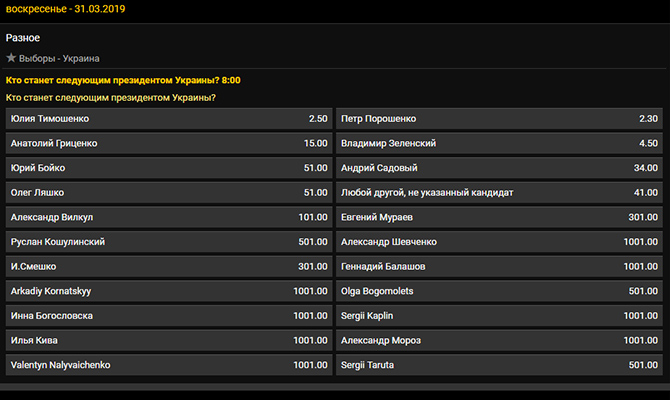Click the favorite star next to Выборы - Украина
This screenshot has height=400, width=670.
pyautogui.click(x=12, y=58)
